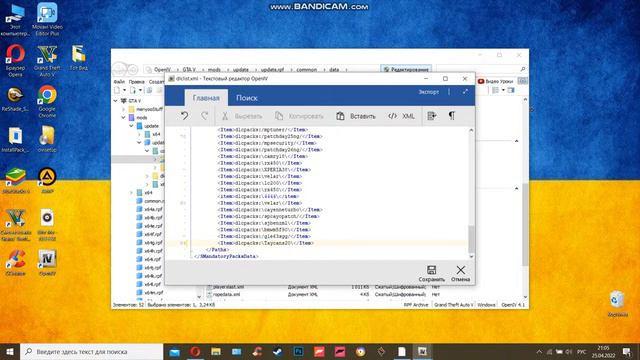Click the cayenneturbo dlcpacks line
This screenshot has height=360, width=640.
(270, 209)
